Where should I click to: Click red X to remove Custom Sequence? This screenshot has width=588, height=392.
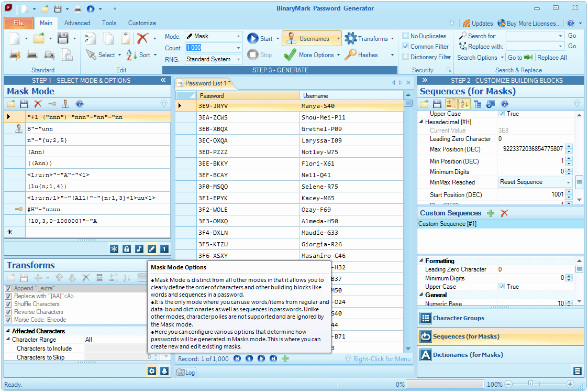pyautogui.click(x=504, y=213)
